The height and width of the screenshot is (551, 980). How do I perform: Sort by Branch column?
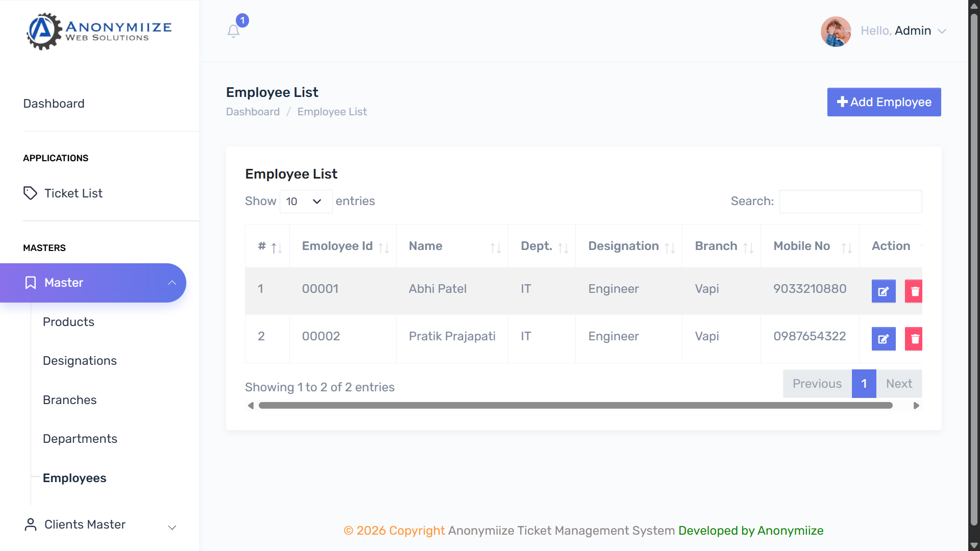[722, 246]
